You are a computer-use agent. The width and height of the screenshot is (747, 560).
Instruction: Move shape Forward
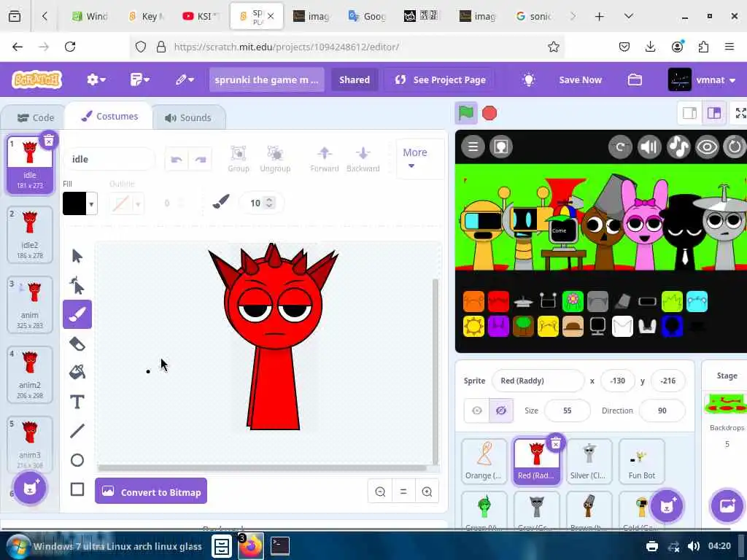(325, 159)
